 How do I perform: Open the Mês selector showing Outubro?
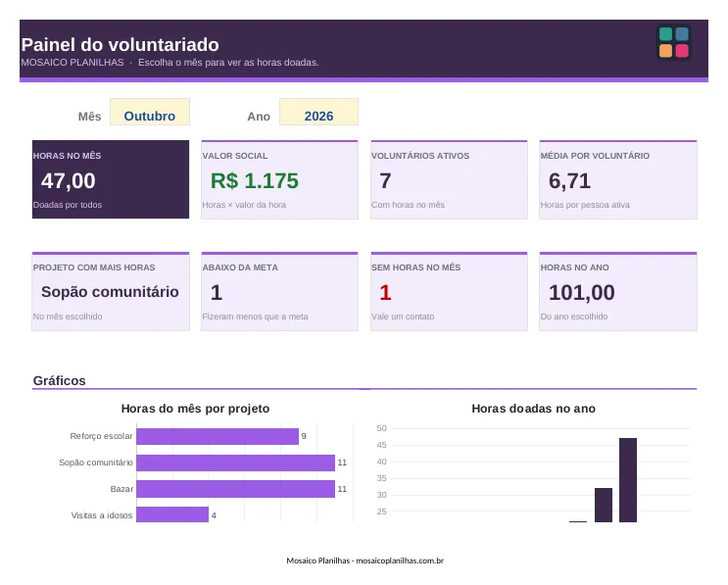pos(150,112)
